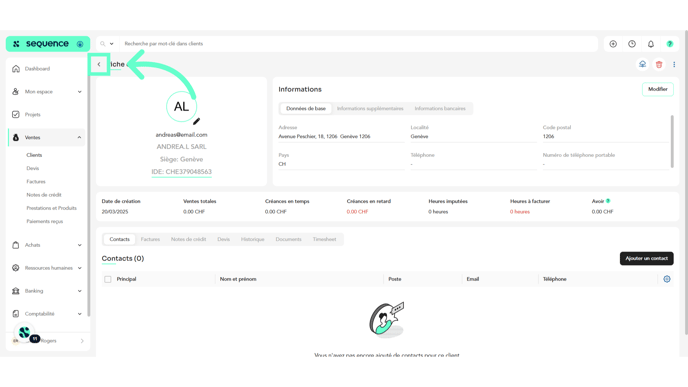Viewport: 688px width, 387px height.
Task: Open table column settings gear icon
Action: pos(666,279)
